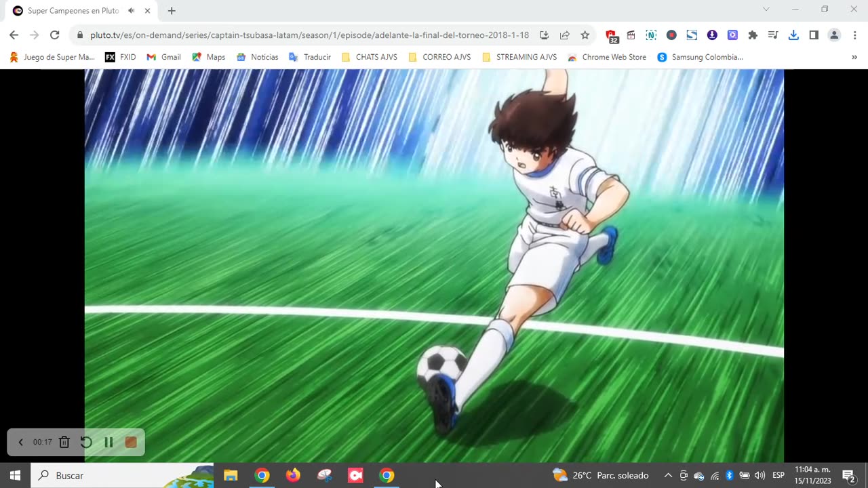Open the first Chrome taskbar icon

(x=262, y=475)
